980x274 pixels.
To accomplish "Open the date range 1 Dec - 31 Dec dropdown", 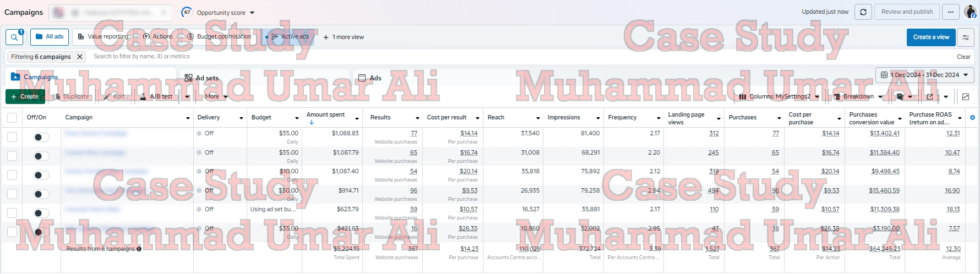I will (924, 75).
